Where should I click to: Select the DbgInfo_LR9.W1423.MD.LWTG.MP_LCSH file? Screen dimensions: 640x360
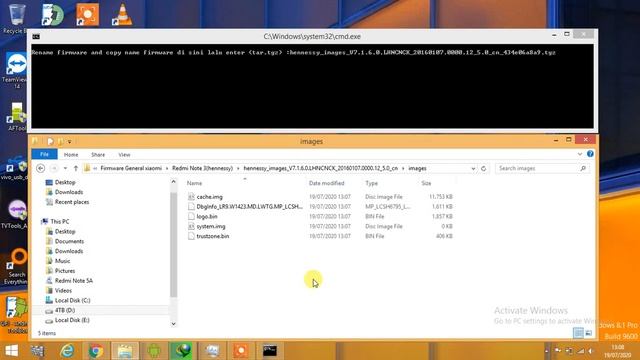tap(249, 207)
